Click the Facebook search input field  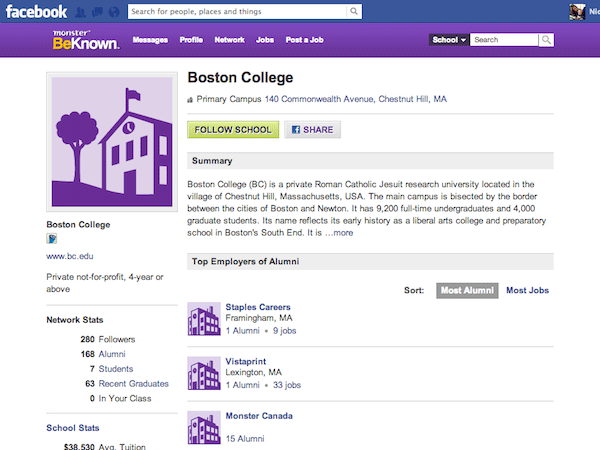pyautogui.click(x=237, y=11)
